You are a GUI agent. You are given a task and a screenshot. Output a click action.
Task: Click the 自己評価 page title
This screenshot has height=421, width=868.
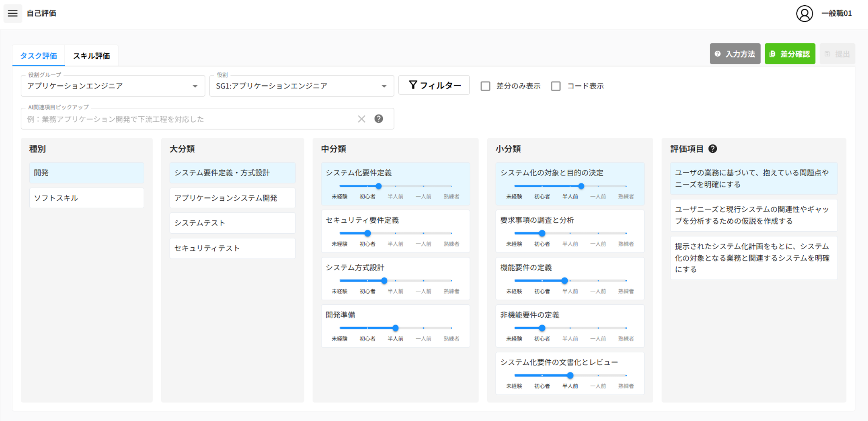[x=41, y=13]
